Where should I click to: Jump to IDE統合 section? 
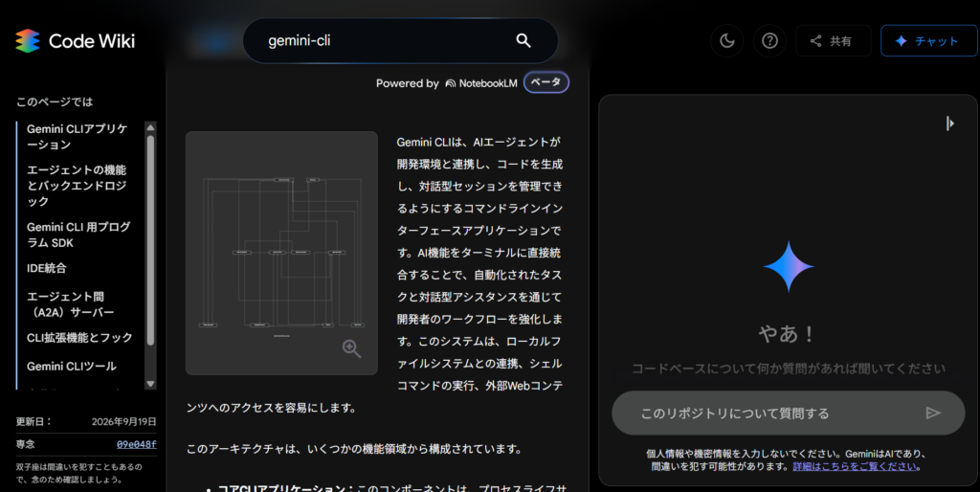[46, 268]
